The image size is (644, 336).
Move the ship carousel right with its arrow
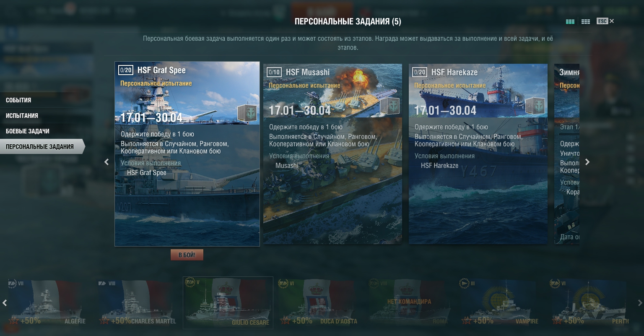coord(640,303)
